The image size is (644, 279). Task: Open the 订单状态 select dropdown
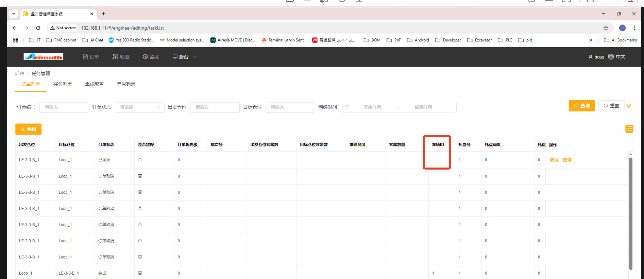[x=139, y=107]
